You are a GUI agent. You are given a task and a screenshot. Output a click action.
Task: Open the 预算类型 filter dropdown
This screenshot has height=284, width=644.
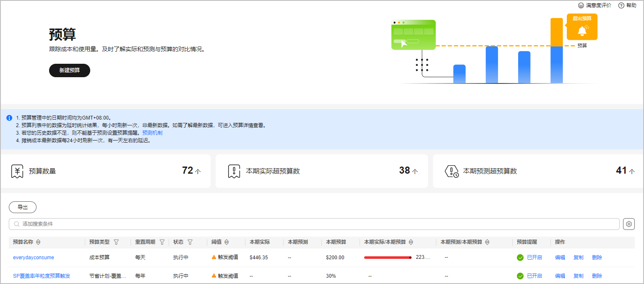point(116,242)
